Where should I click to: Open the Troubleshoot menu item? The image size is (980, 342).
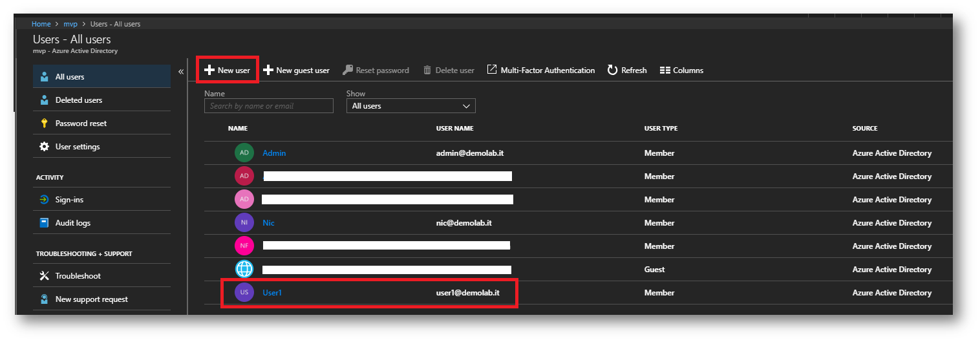[102, 276]
